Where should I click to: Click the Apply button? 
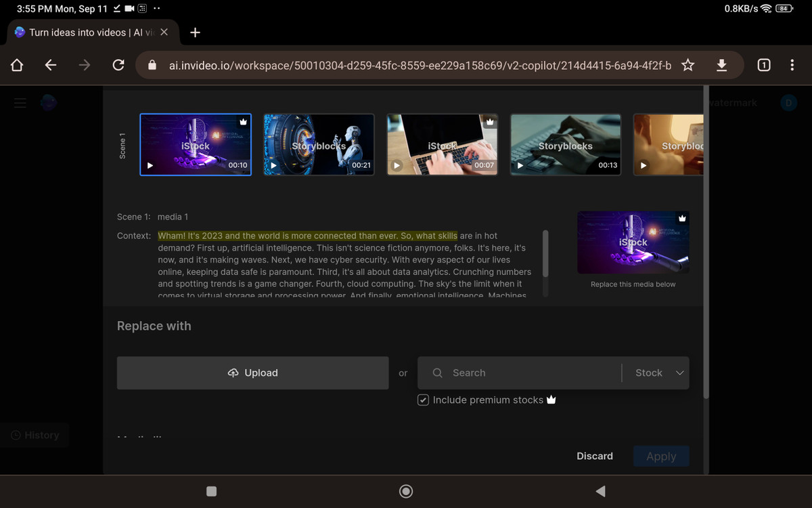tap(660, 457)
